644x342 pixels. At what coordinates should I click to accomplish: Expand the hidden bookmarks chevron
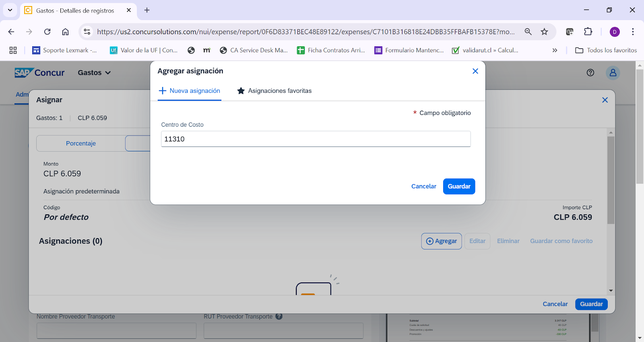555,50
